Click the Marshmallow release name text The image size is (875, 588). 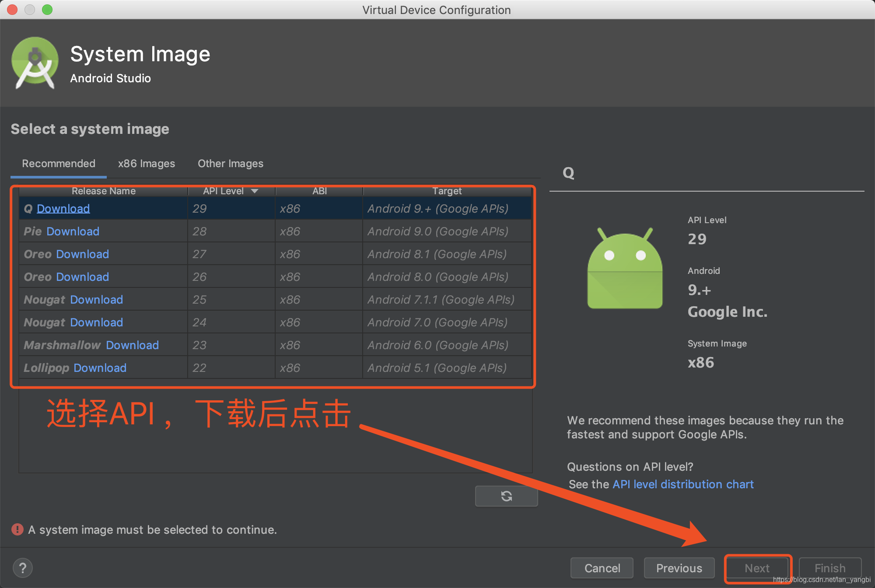point(62,345)
